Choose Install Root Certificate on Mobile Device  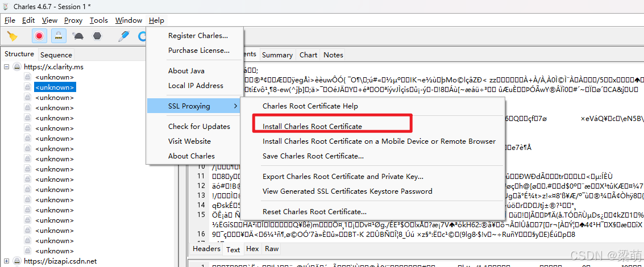coord(379,141)
